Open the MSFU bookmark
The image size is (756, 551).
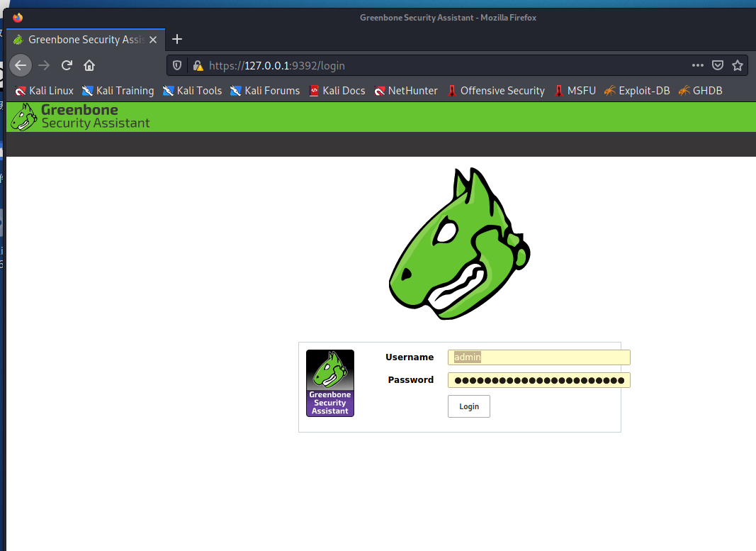coord(575,91)
